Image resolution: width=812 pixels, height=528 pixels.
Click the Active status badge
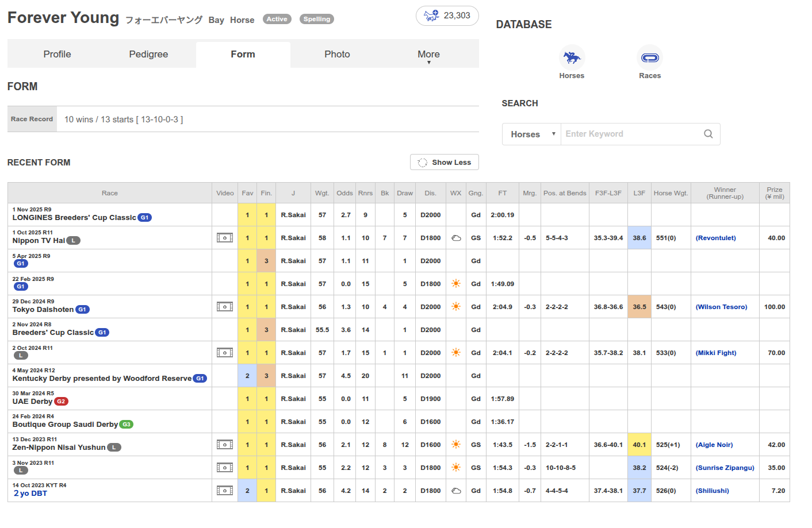point(277,19)
